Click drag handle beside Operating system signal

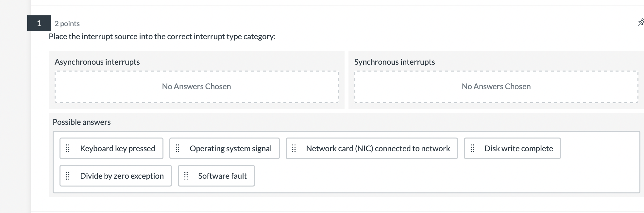click(178, 149)
